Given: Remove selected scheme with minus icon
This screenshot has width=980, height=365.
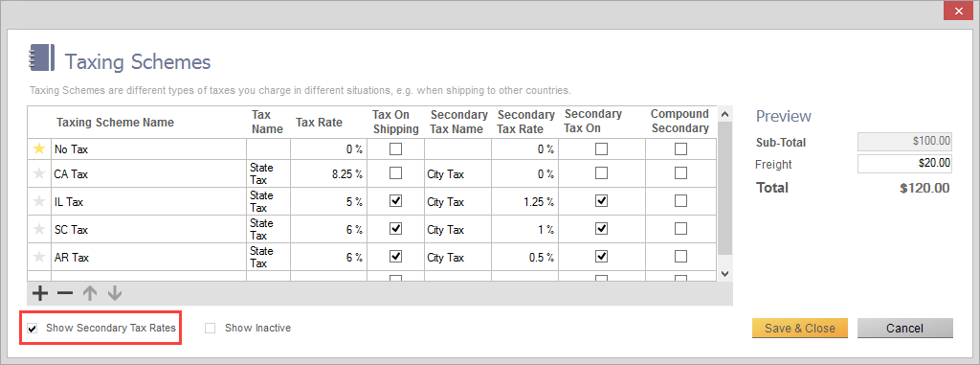Looking at the screenshot, I should 65,292.
